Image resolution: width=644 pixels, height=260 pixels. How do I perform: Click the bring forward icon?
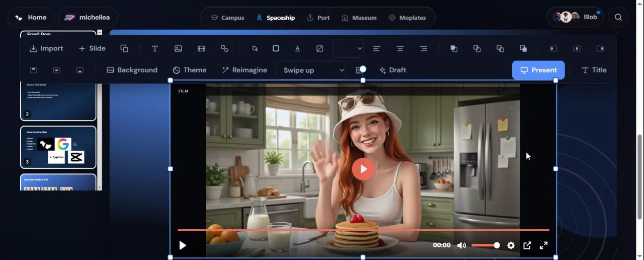point(477,48)
